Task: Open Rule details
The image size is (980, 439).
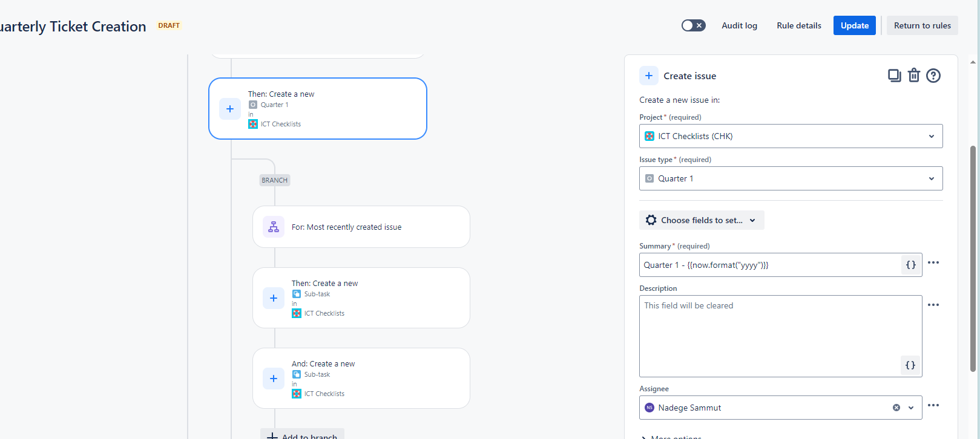Action: tap(799, 25)
